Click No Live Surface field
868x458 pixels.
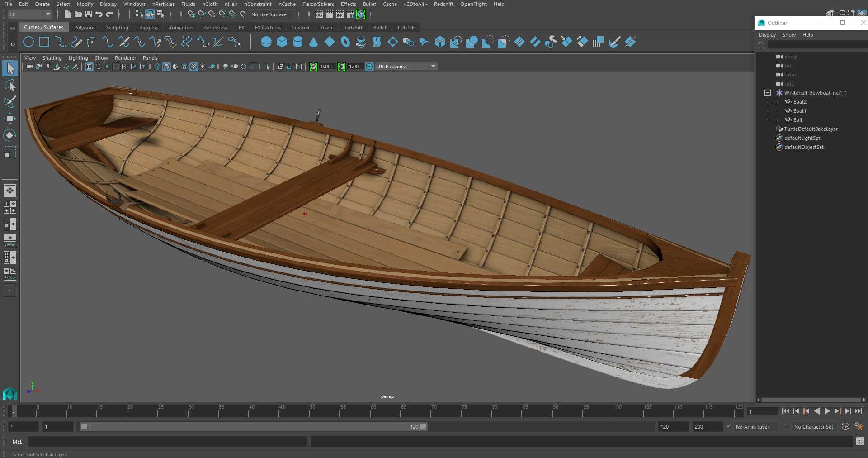[272, 14]
